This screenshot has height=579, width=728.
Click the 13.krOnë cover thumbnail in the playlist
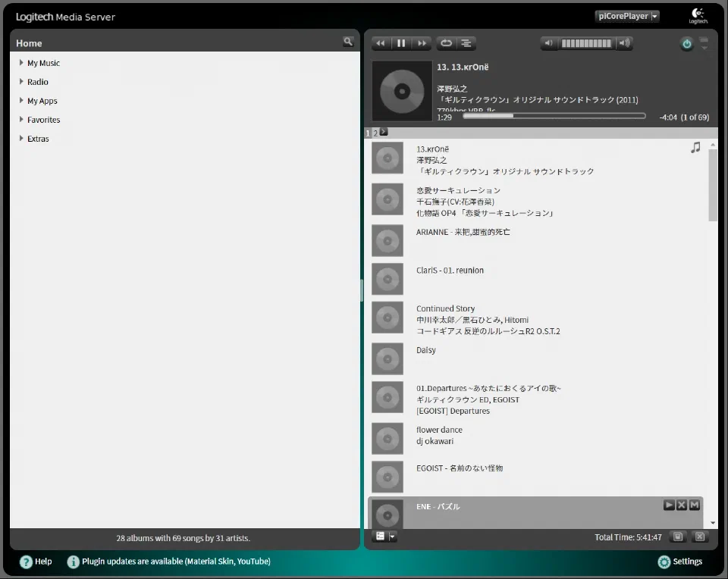coord(388,158)
